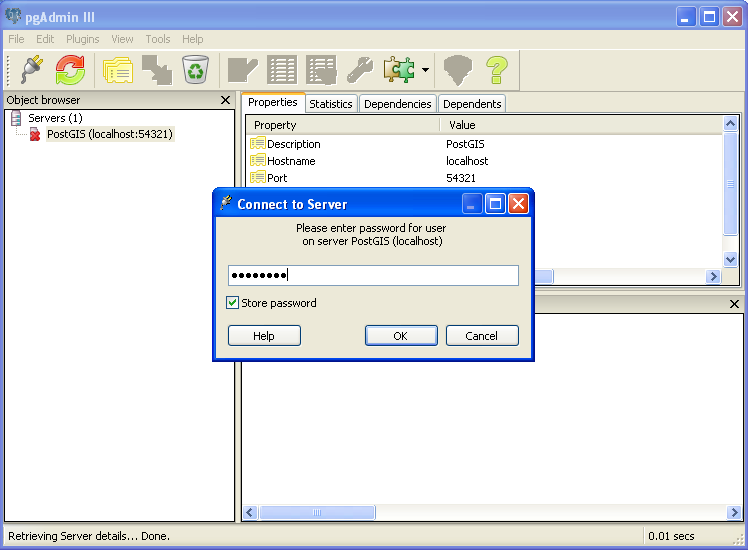Open the Help menu
Image resolution: width=748 pixels, height=550 pixels.
(x=193, y=39)
